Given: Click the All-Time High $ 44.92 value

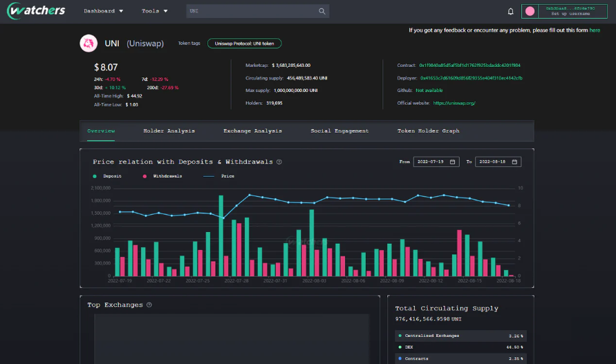Looking at the screenshot, I should point(134,96).
